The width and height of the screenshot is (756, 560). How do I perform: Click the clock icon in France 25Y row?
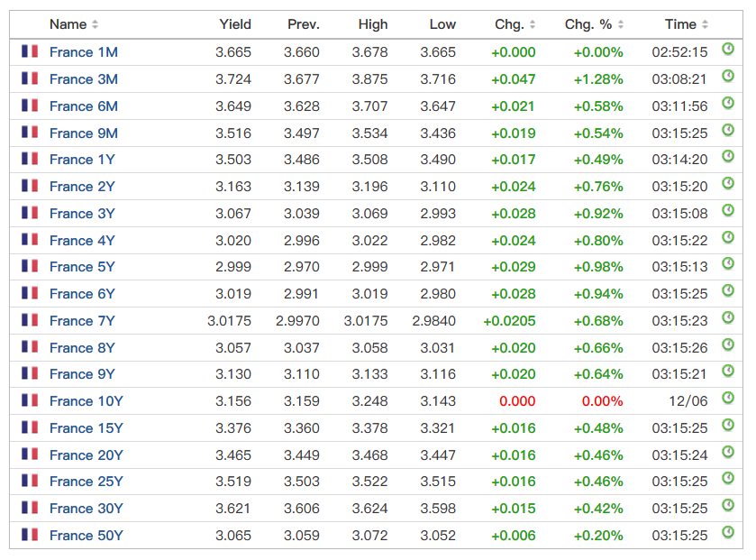coord(728,479)
